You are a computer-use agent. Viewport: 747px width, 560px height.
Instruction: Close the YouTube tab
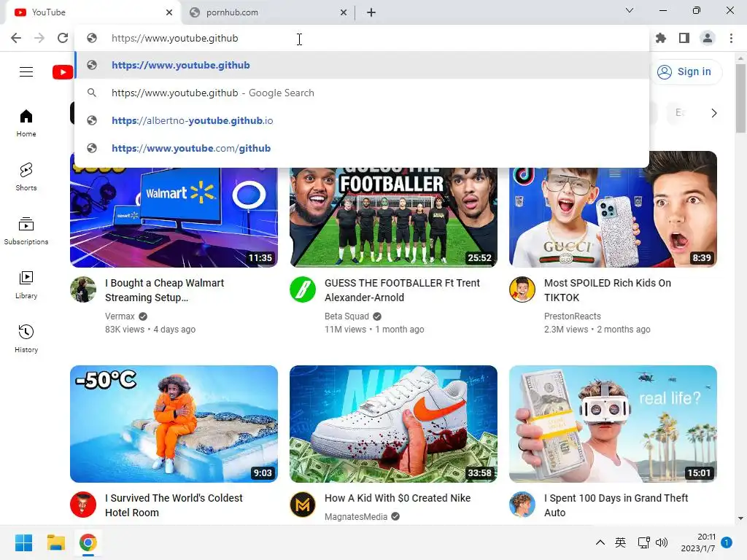tap(169, 12)
